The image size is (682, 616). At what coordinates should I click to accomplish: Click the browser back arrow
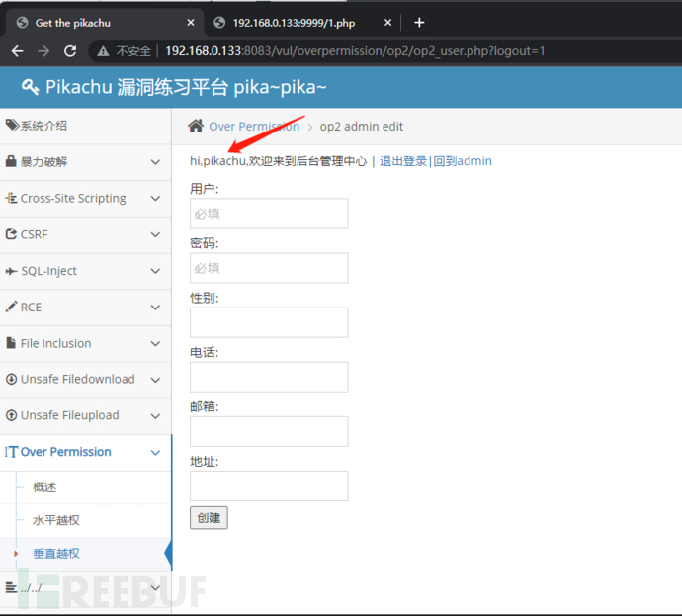click(18, 51)
